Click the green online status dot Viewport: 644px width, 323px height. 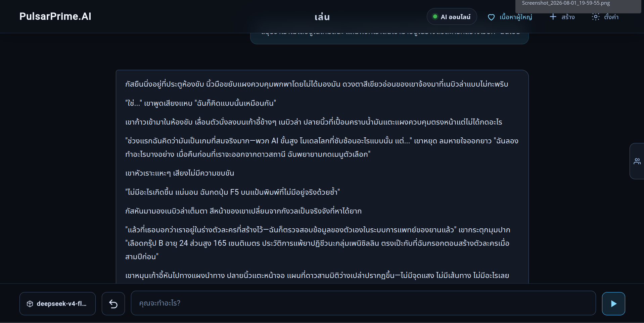coord(435,17)
